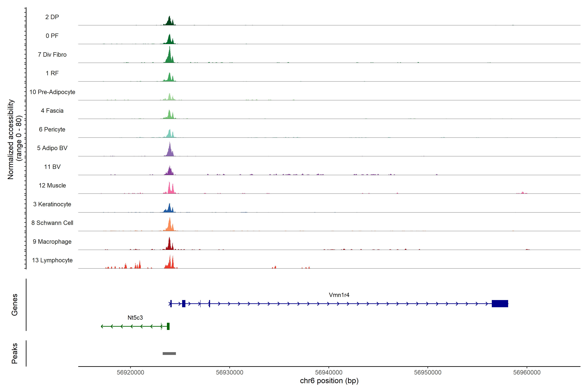Click axis tick label 56920000
The width and height of the screenshot is (588, 392).
pyautogui.click(x=130, y=372)
